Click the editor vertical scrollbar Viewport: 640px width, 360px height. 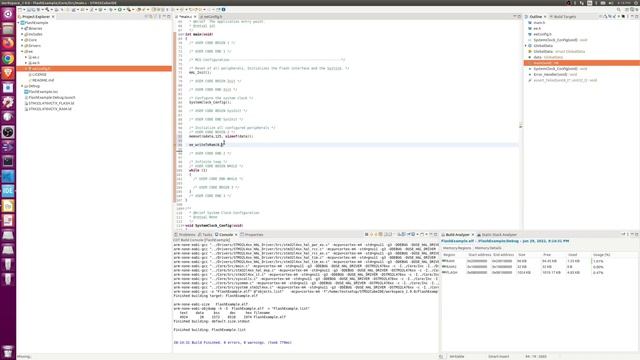[520, 125]
